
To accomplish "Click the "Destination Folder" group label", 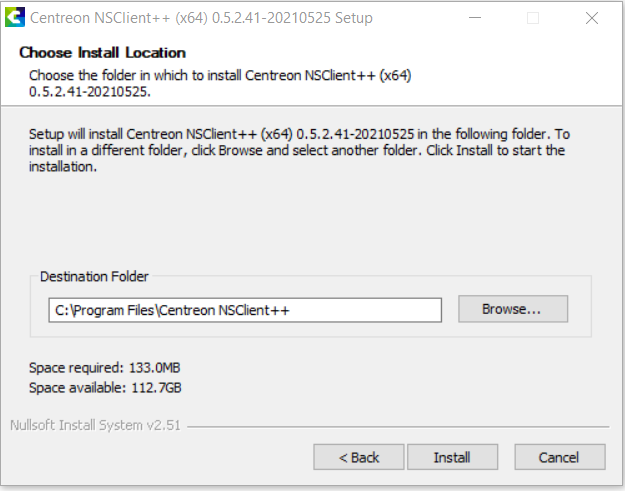I will point(94,276).
